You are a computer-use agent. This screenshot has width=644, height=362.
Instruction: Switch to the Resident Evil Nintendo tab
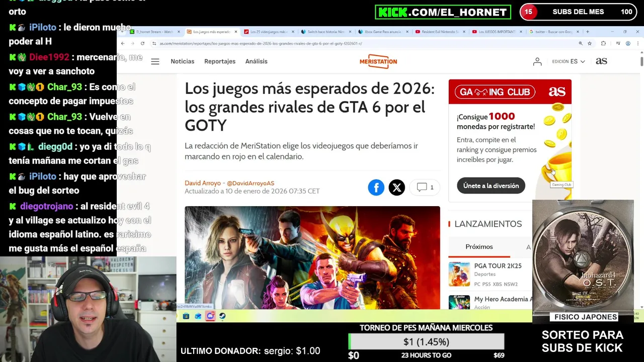[440, 32]
